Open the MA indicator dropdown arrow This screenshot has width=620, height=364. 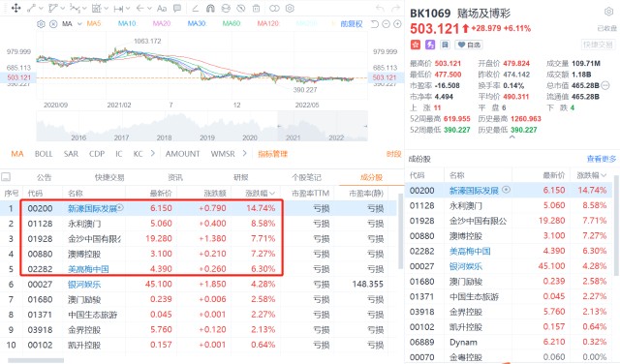[x=79, y=24]
